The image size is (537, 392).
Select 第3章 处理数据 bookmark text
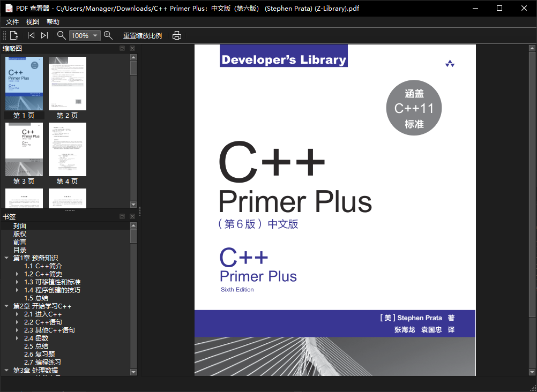point(35,371)
